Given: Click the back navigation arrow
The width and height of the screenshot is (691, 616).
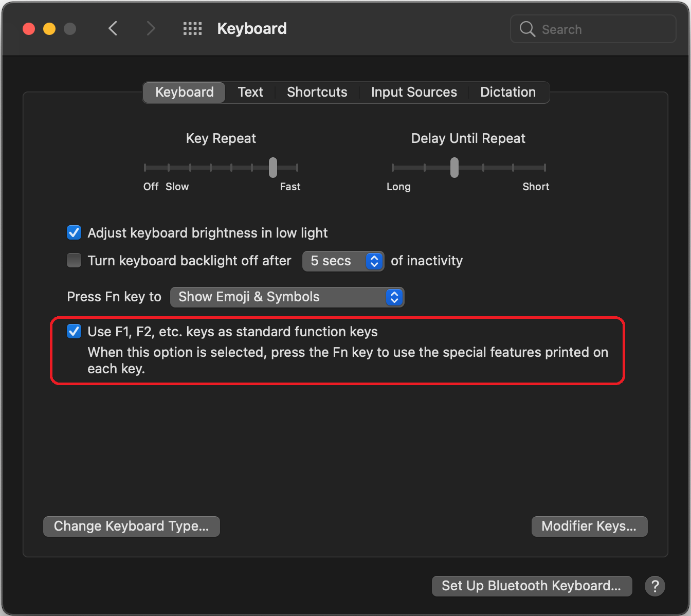Looking at the screenshot, I should coord(113,28).
